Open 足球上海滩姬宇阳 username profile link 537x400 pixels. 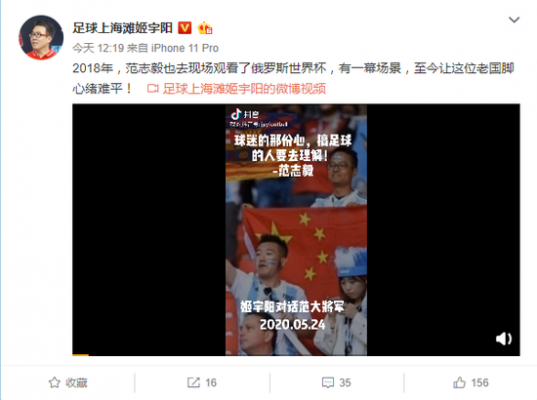122,27
